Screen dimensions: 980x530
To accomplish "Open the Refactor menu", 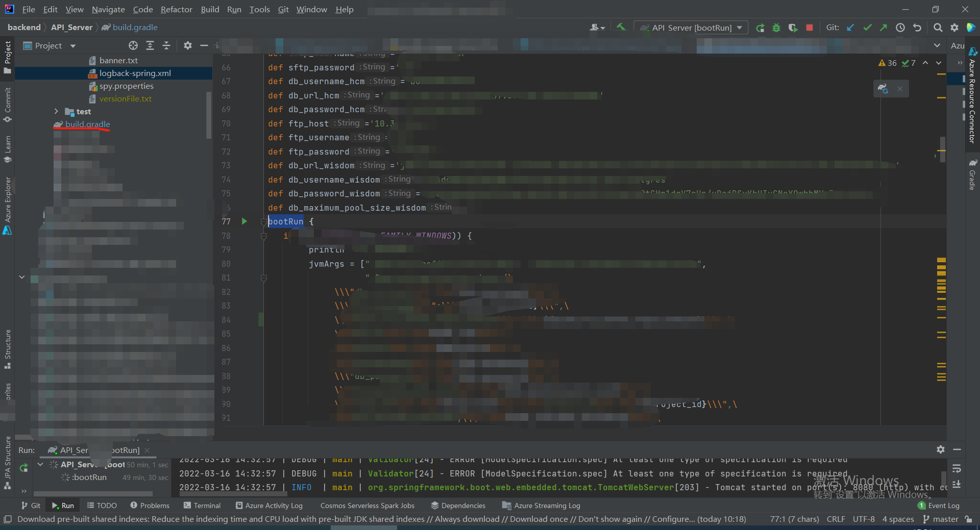I will pos(176,9).
